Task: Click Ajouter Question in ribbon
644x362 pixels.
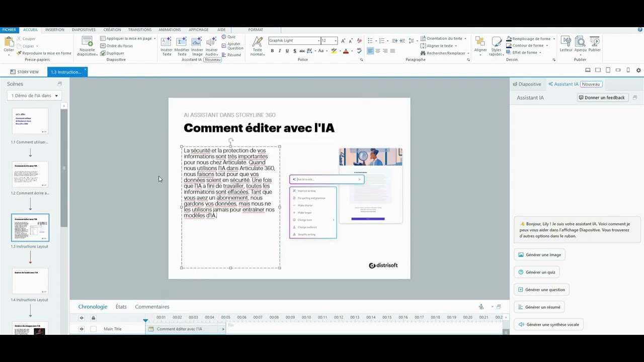Action: (231, 46)
